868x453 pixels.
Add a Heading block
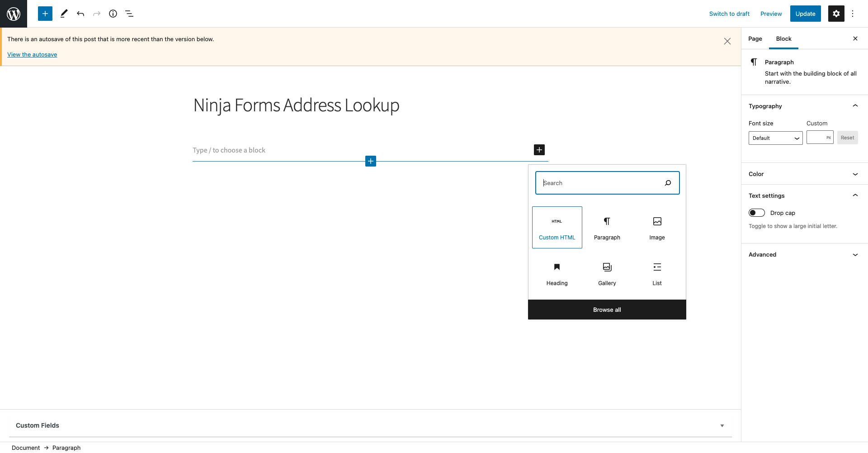click(x=557, y=274)
